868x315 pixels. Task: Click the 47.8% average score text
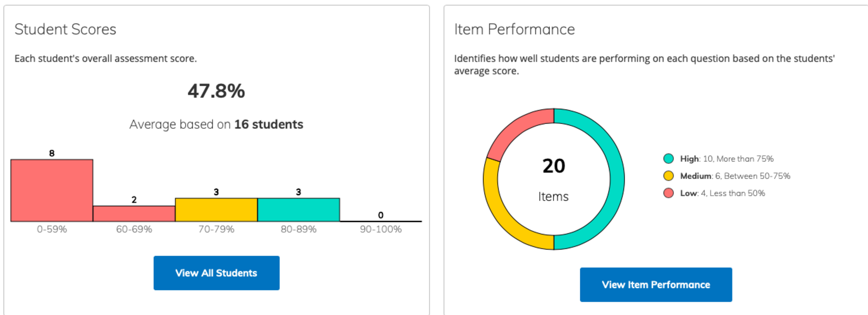tap(216, 91)
